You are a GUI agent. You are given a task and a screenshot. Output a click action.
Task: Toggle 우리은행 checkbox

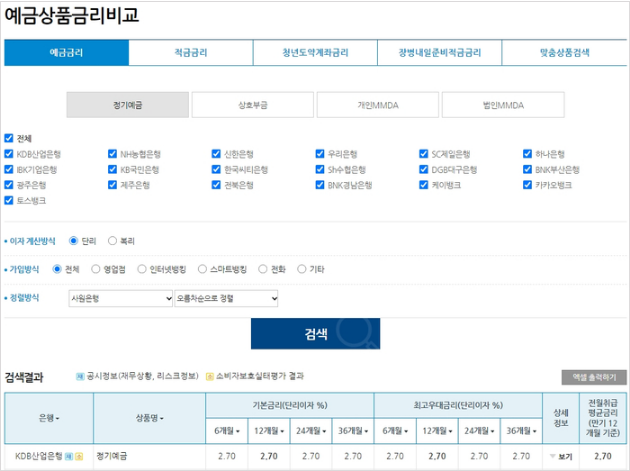(320, 154)
